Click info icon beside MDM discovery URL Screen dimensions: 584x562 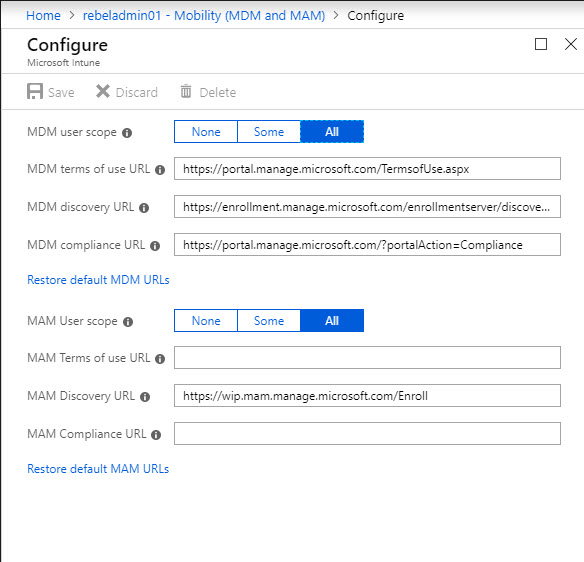tap(144, 208)
